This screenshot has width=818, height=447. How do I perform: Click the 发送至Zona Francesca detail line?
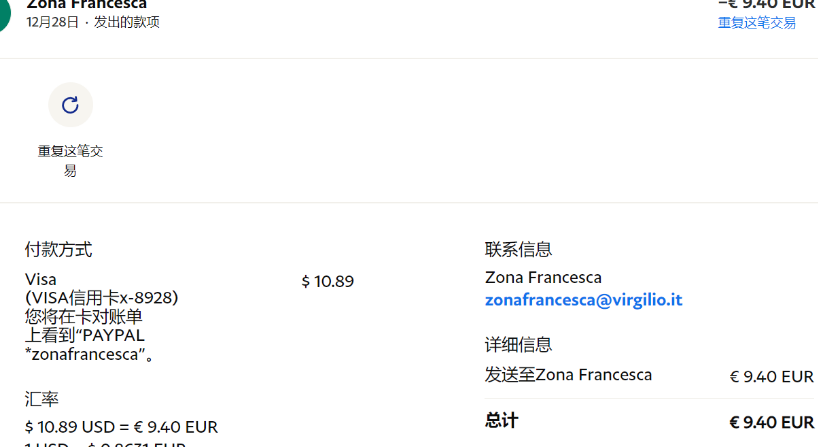point(568,375)
